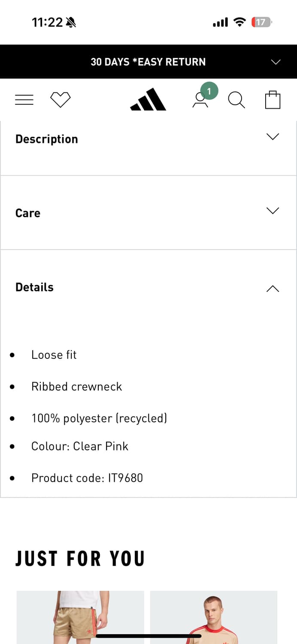This screenshot has height=644, width=297.
Task: Expand the Care section chevron
Action: point(273,210)
